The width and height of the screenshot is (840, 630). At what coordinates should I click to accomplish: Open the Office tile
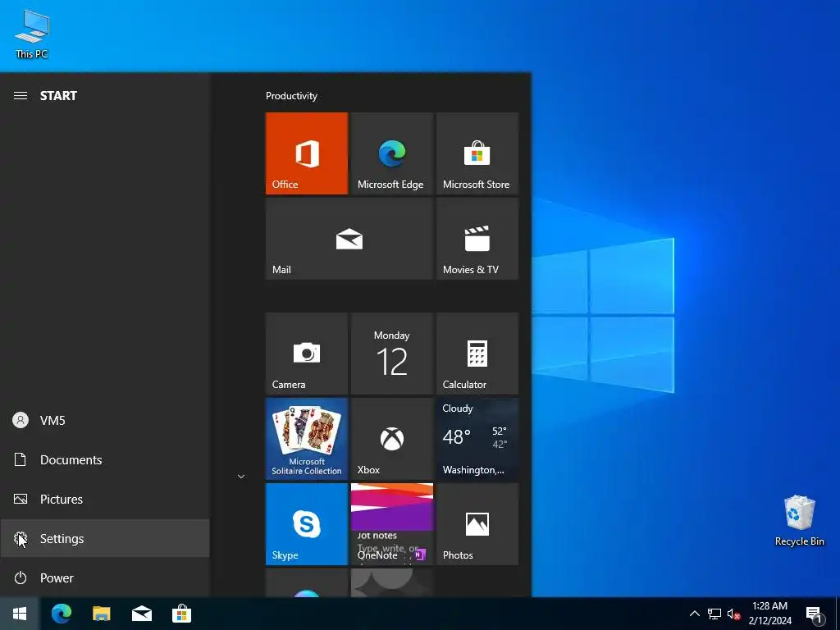pyautogui.click(x=307, y=153)
